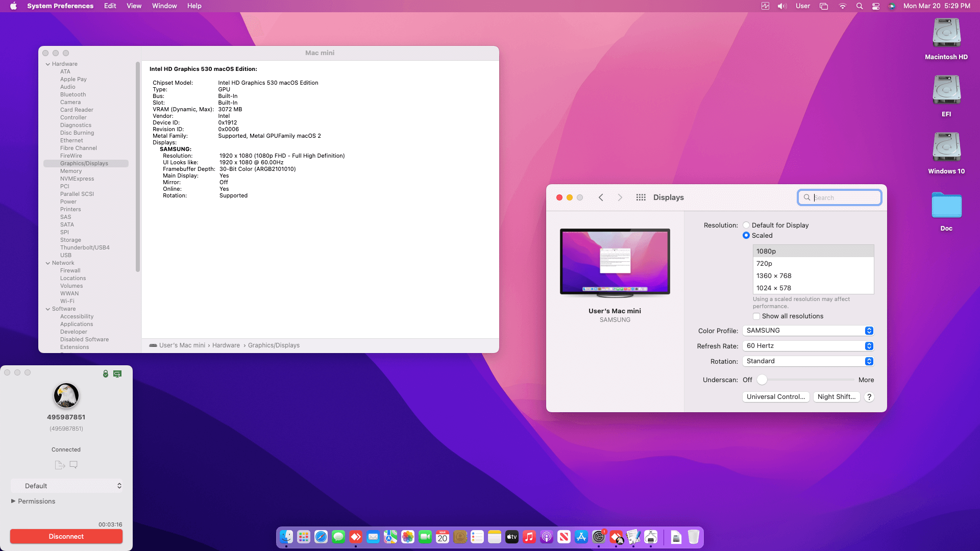The height and width of the screenshot is (551, 980).
Task: Click the help question mark button
Action: coord(869,397)
